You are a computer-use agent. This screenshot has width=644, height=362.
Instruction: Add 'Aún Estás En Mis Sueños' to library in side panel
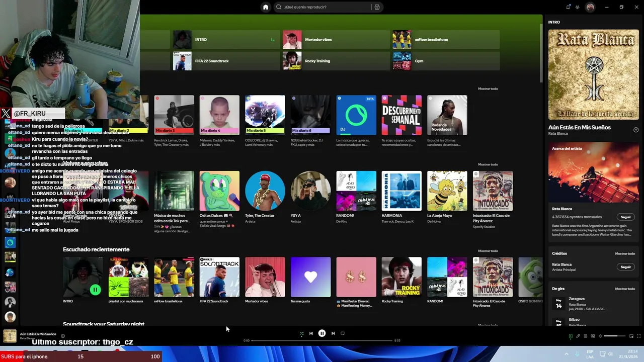635,130
